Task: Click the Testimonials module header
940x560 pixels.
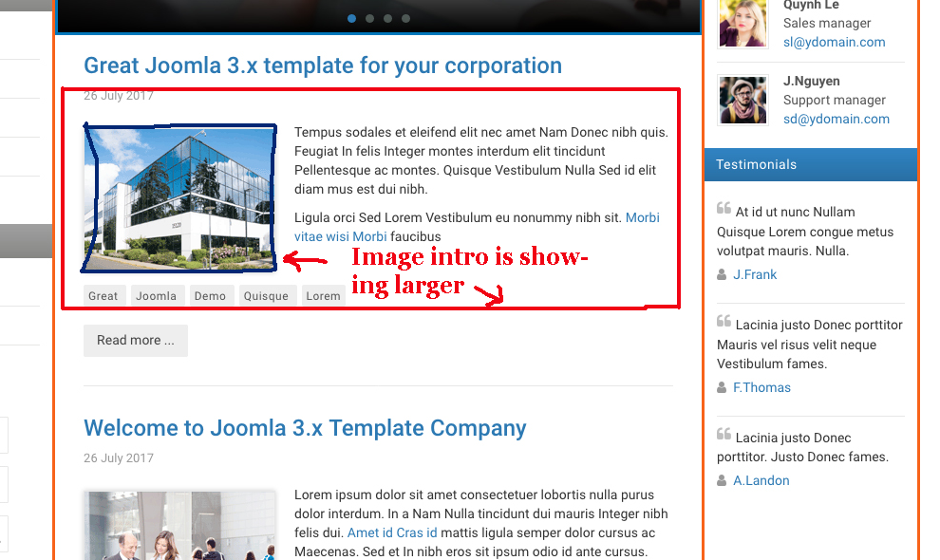Action: coord(811,164)
